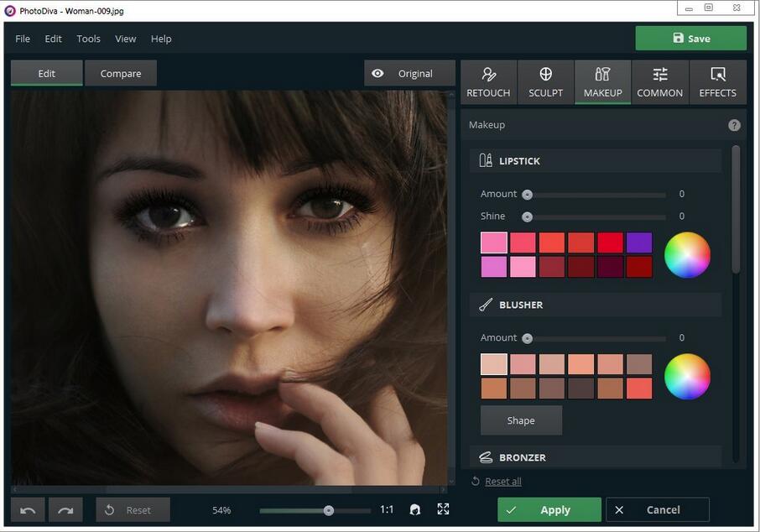Click the lipstick icon beside LIPSTICK
This screenshot has height=532, width=760.
486,160
